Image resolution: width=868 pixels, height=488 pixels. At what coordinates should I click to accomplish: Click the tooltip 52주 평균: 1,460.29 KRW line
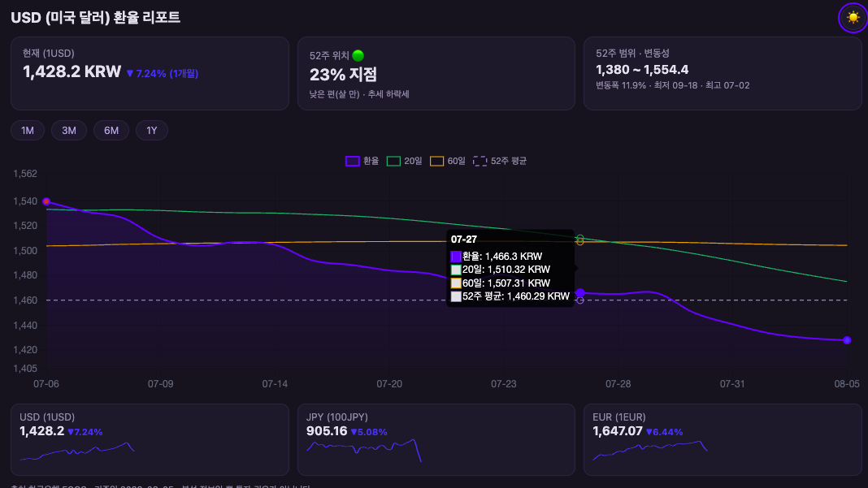point(510,296)
